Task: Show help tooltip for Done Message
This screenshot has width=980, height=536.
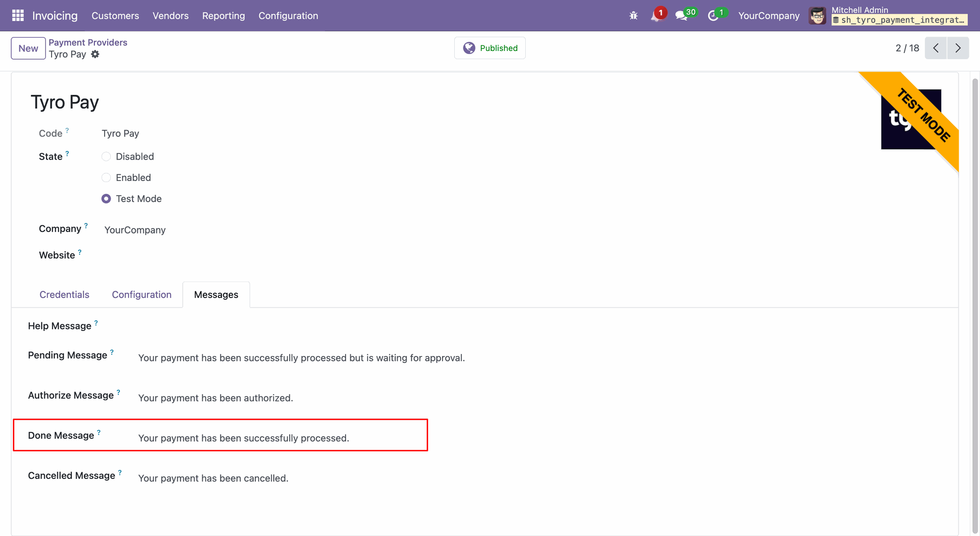Action: (99, 432)
